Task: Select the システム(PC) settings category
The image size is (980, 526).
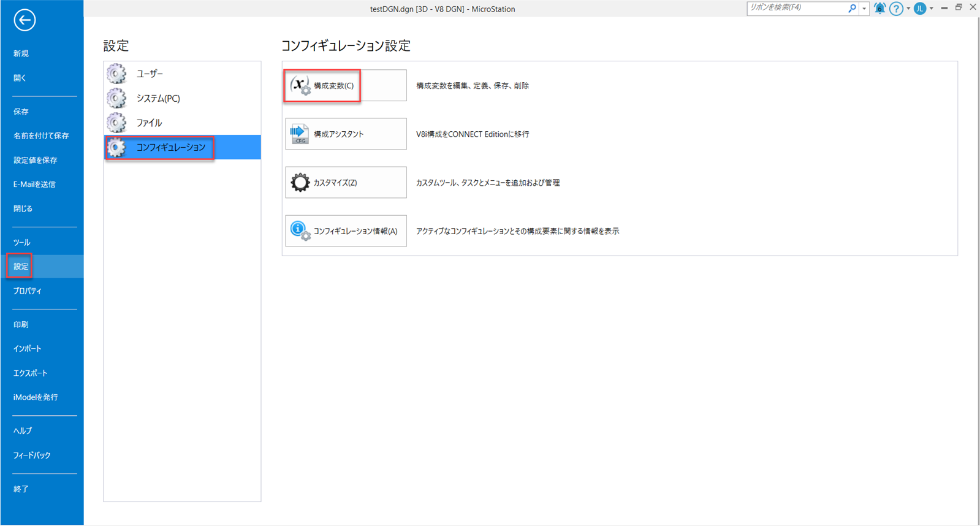Action: 182,98
